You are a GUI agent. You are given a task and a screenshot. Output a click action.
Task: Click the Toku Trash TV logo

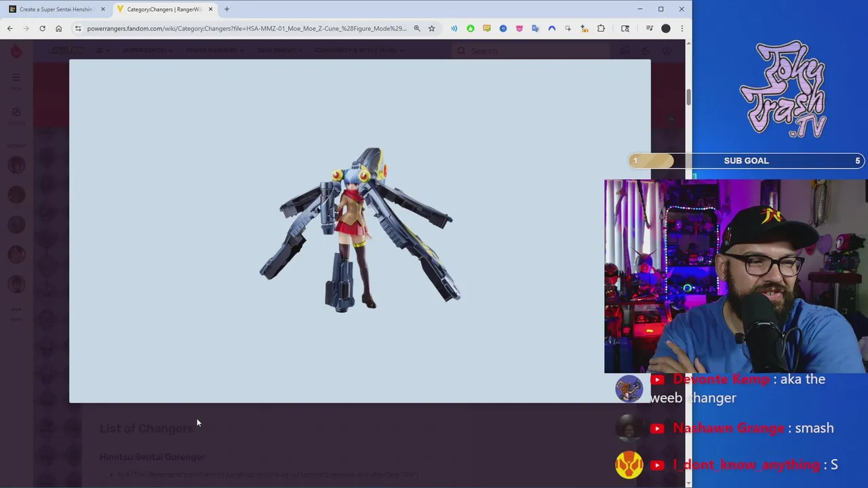pos(783,89)
